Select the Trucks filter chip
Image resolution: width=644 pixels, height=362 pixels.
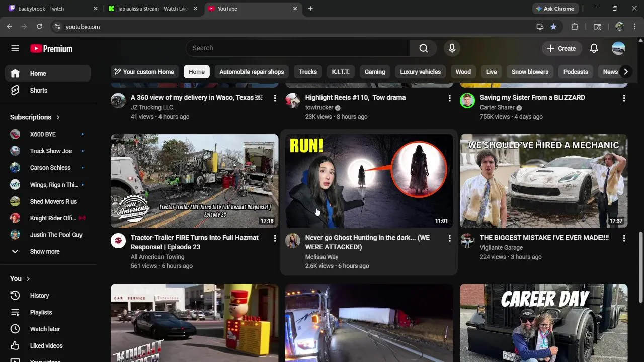[308, 72]
